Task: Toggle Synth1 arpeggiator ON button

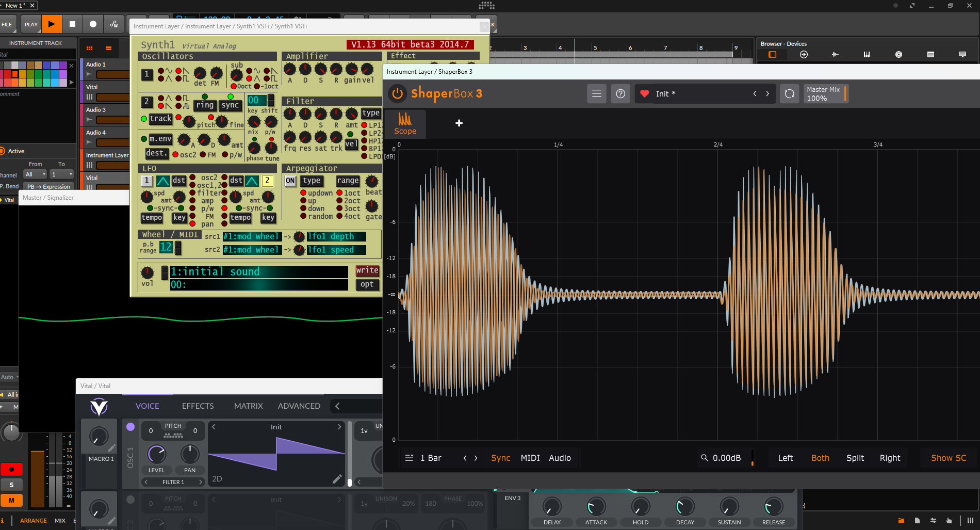Action: click(x=290, y=181)
